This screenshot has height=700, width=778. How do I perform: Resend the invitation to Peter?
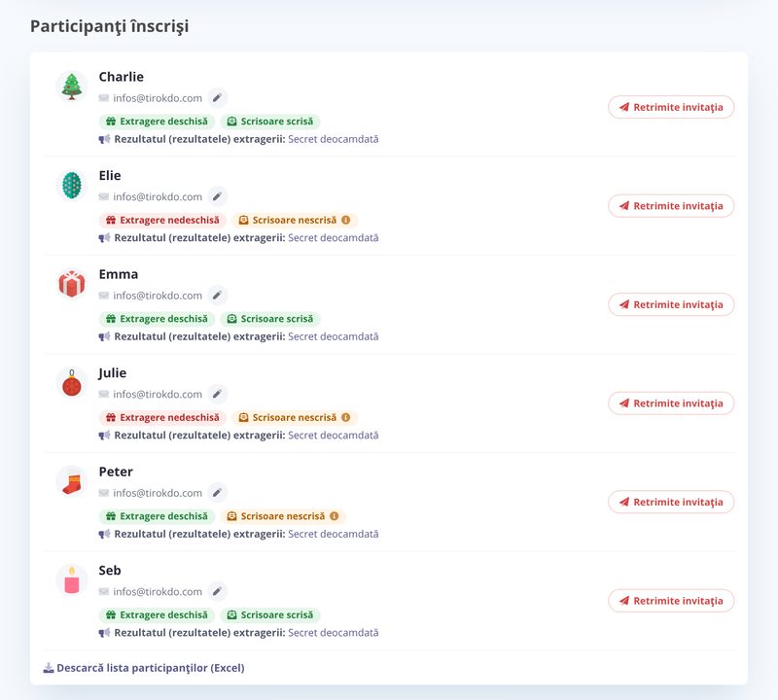click(671, 502)
